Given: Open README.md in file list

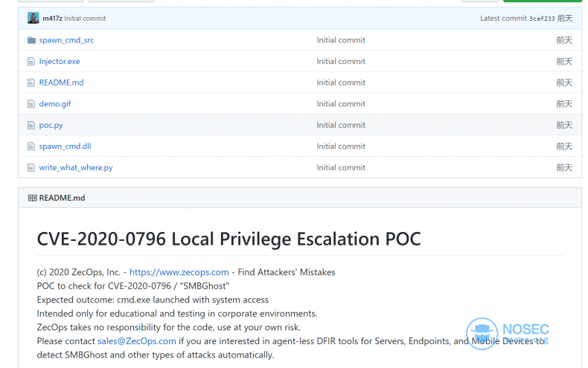Looking at the screenshot, I should pyautogui.click(x=61, y=83).
